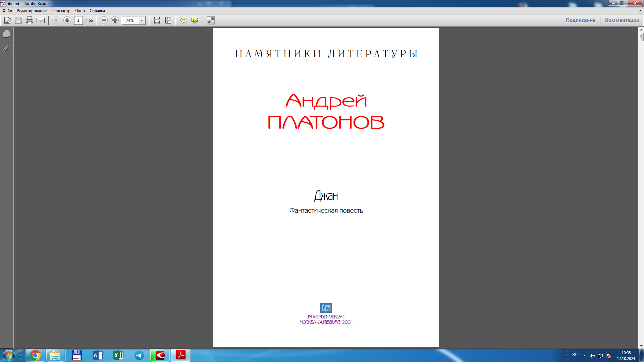The height and width of the screenshot is (362, 644).
Task: Add a sticky note comment
Action: 183,20
